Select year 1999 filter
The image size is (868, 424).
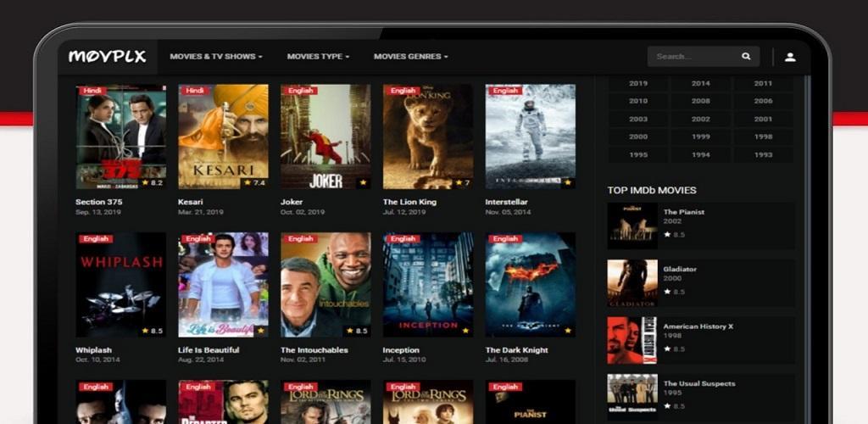click(x=701, y=137)
